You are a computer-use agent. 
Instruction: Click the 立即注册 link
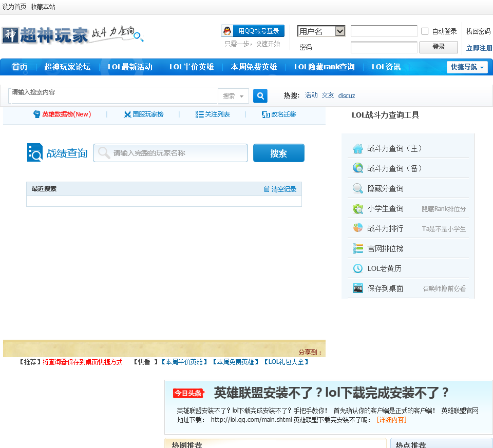(479, 48)
